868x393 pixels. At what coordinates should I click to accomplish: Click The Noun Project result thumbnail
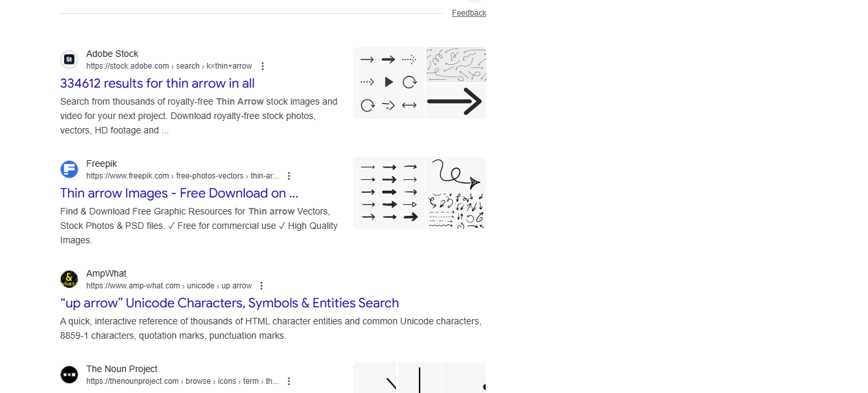[419, 378]
